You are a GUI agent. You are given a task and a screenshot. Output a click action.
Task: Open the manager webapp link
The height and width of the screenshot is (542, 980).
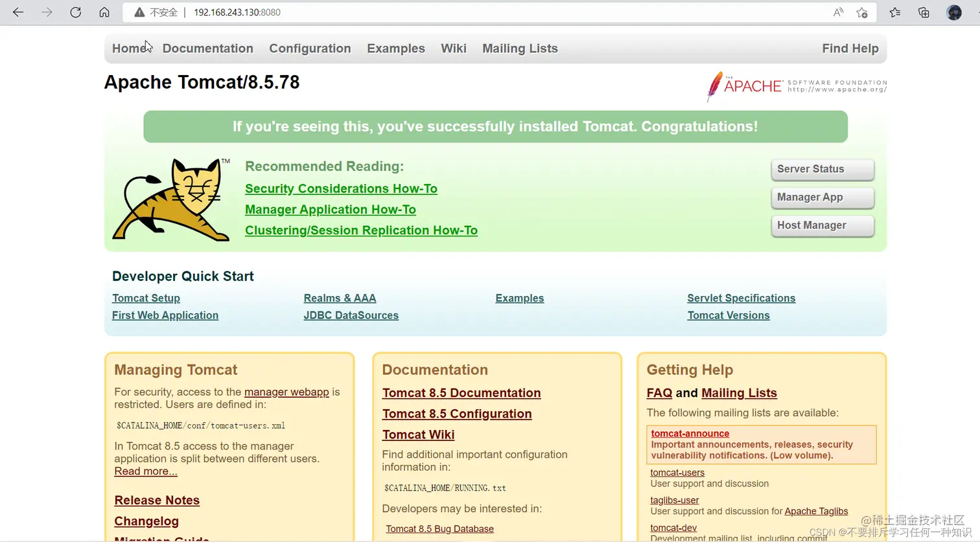(286, 392)
